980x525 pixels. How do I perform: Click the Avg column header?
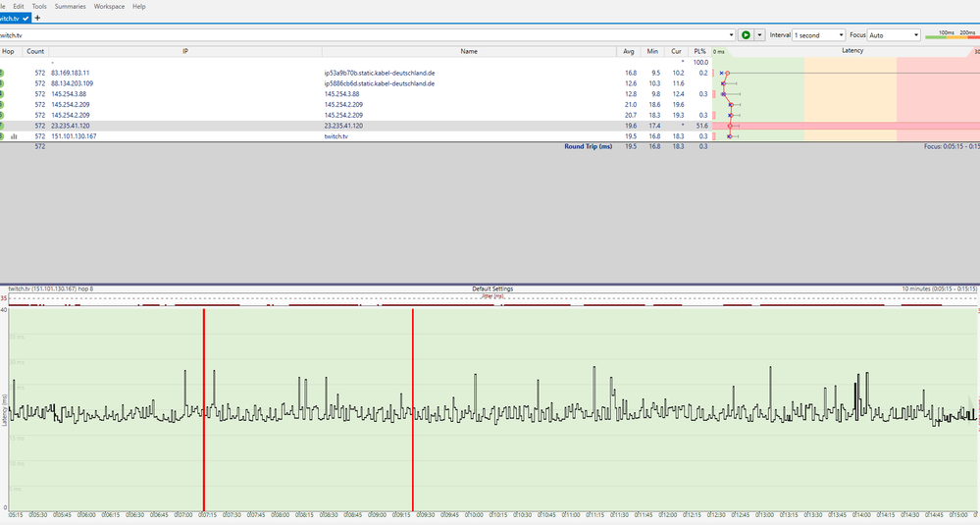[x=628, y=51]
